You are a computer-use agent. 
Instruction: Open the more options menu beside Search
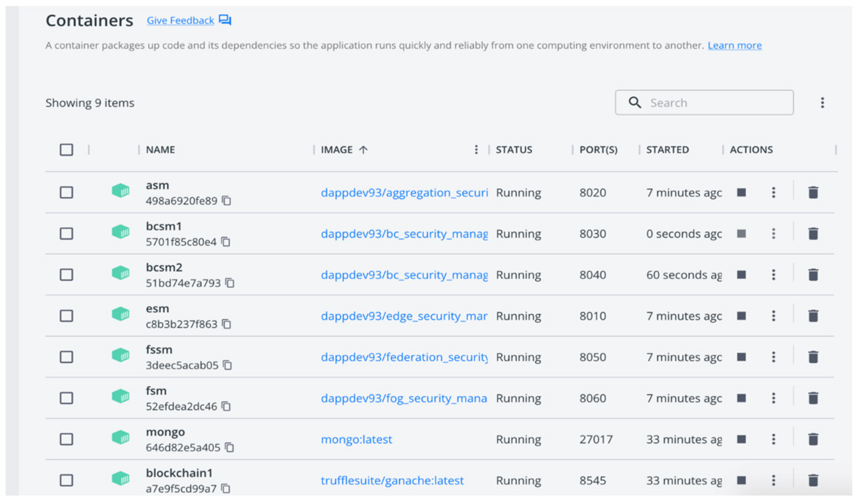tap(822, 103)
